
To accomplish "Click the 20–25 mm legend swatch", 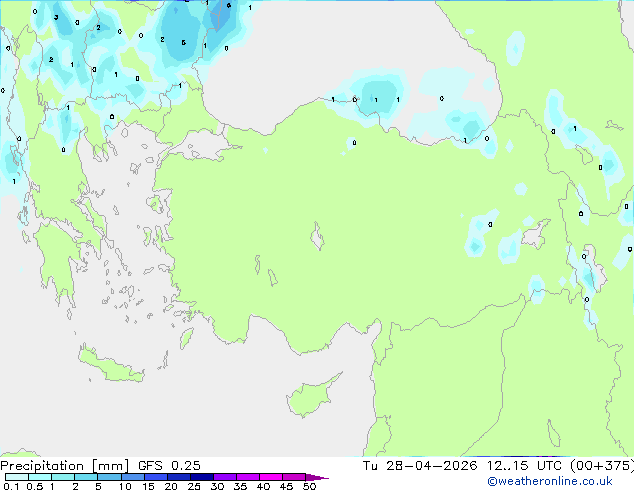I will 178,477.
